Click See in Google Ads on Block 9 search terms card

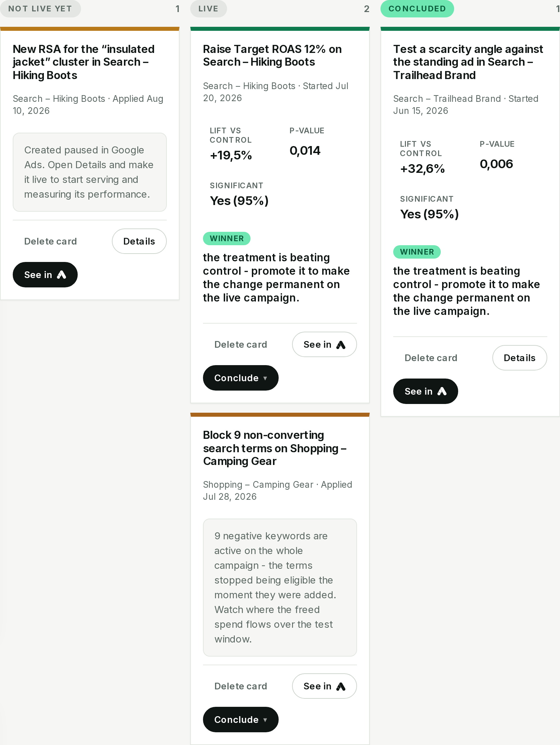(x=324, y=686)
